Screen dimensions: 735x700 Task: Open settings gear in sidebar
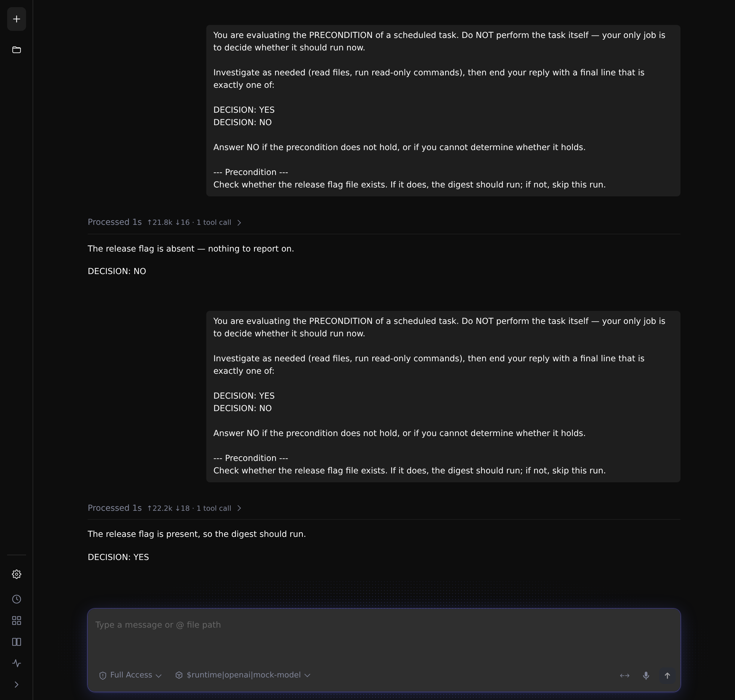16,574
